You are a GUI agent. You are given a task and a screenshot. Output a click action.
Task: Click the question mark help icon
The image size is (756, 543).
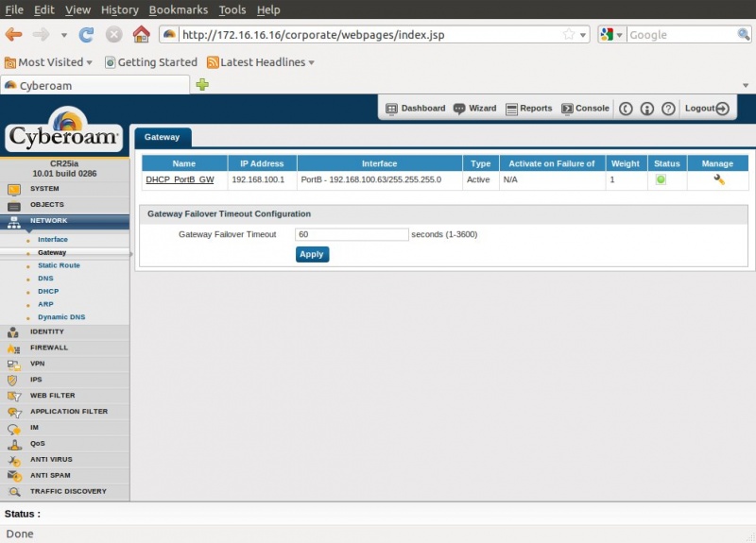[x=668, y=109]
